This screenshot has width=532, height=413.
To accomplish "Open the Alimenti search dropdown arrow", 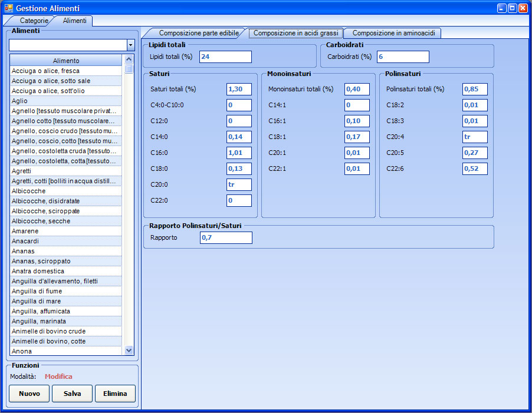I will pyautogui.click(x=130, y=45).
